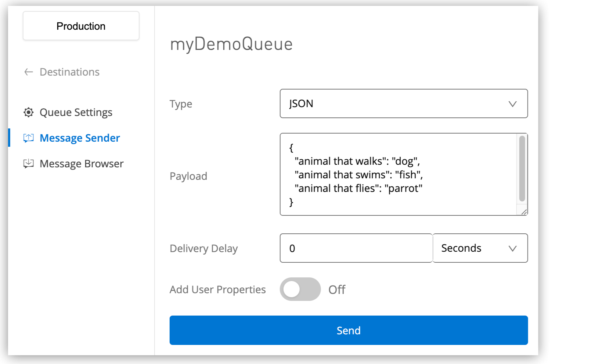Screen dimensions: 595x364
Task: Click the back arrow beside Destinations
Action: click(x=28, y=72)
